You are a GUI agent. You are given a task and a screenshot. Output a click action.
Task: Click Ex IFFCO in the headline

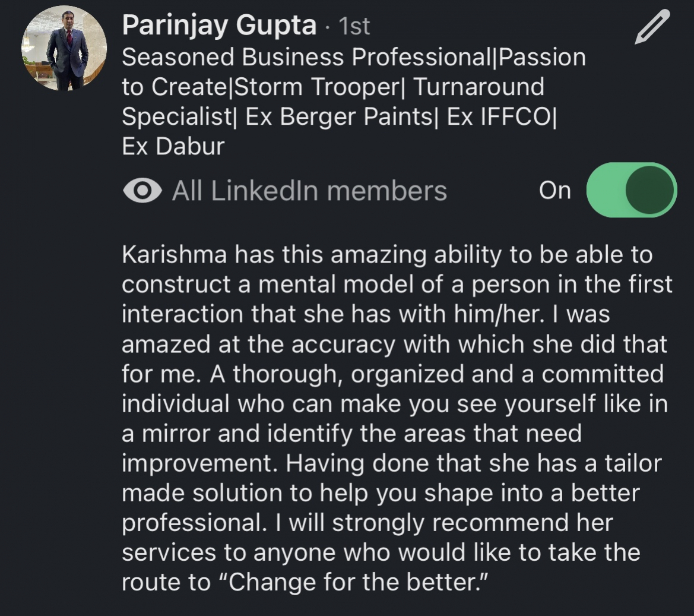(x=499, y=117)
